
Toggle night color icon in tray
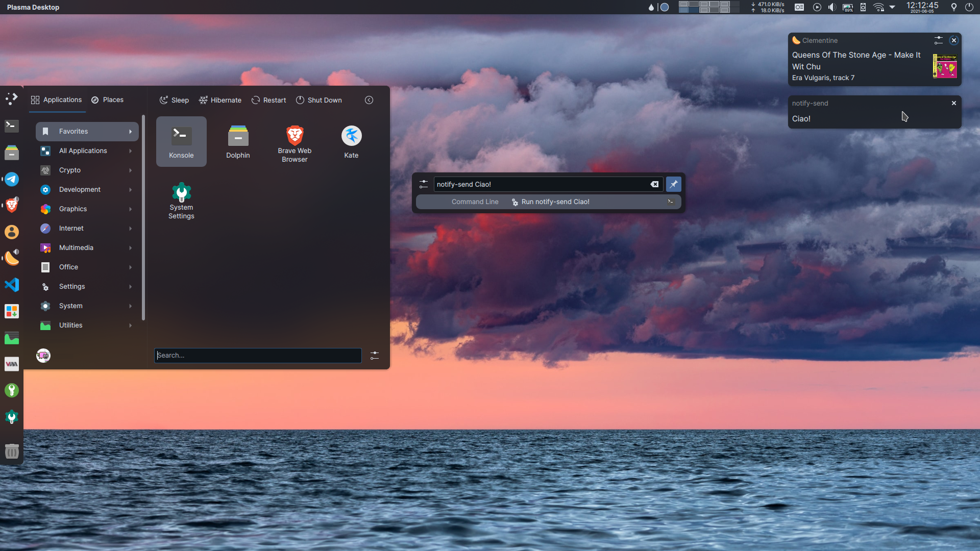pos(953,7)
